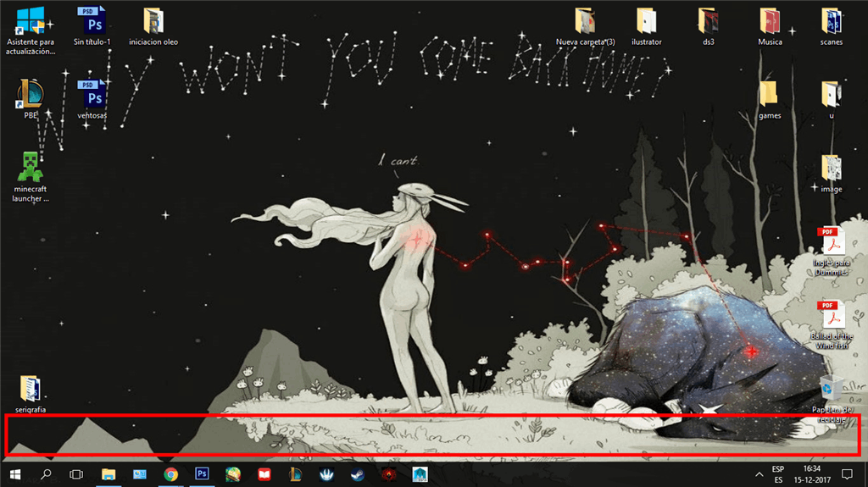This screenshot has width=868, height=487.
Task: Launch League of Legends from the taskbar
Action: pos(295,474)
